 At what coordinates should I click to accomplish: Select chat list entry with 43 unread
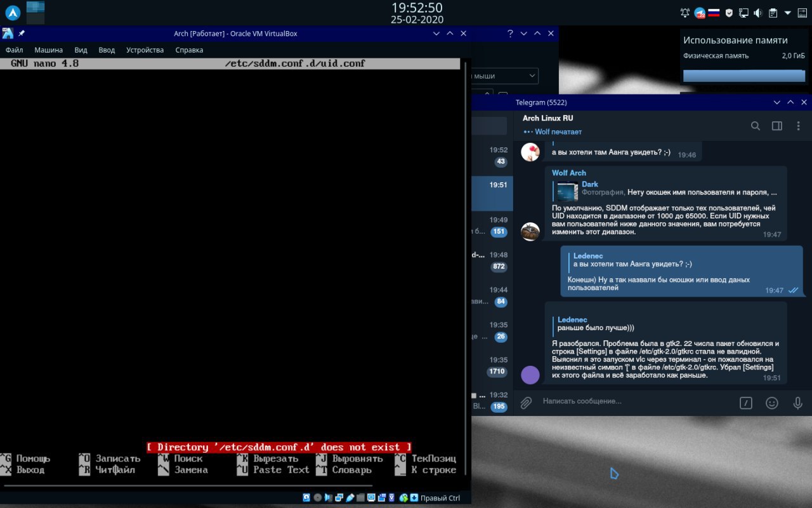pyautogui.click(x=492, y=156)
